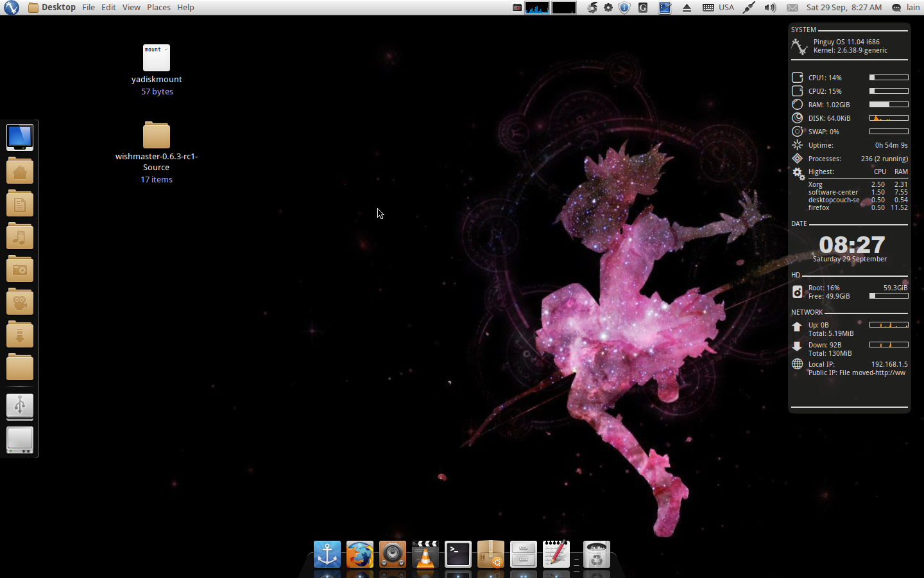Open the volume control in top panel
The image size is (924, 578).
pyautogui.click(x=769, y=8)
